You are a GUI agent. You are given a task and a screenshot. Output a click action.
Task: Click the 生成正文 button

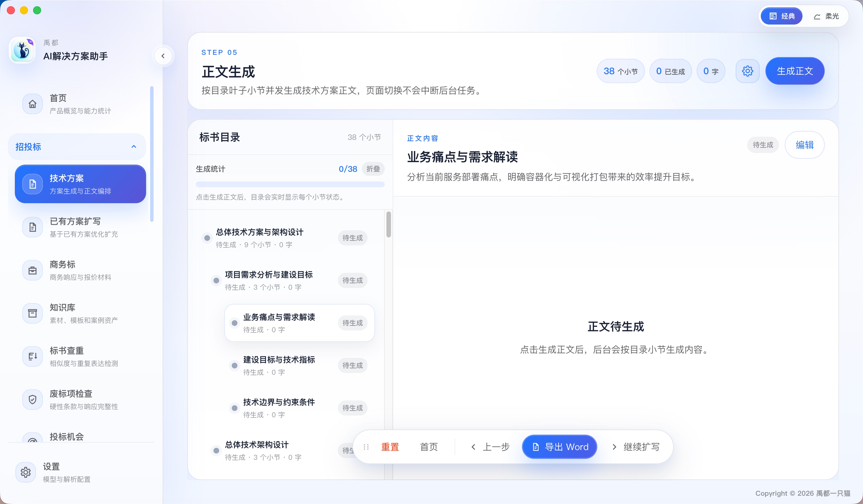tap(795, 71)
